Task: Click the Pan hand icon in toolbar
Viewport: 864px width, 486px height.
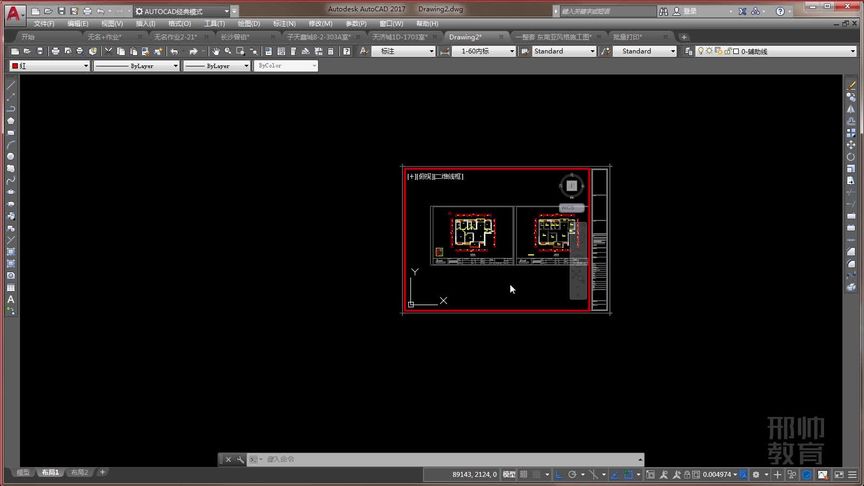Action: (216, 51)
